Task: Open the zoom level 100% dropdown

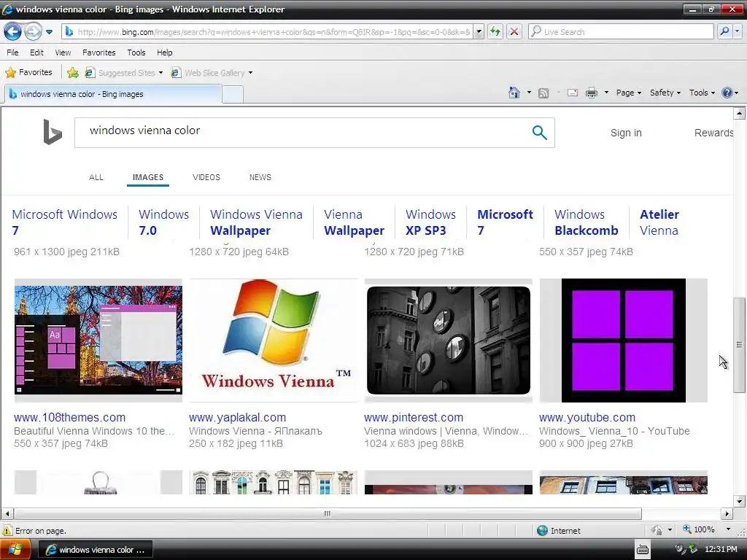Action: point(727,529)
